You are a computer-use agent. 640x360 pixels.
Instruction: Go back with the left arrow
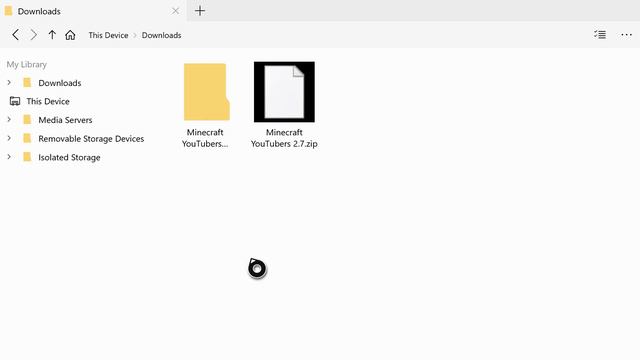[16, 35]
